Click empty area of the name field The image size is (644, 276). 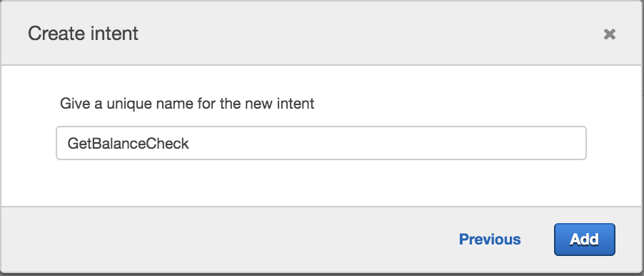click(x=386, y=143)
